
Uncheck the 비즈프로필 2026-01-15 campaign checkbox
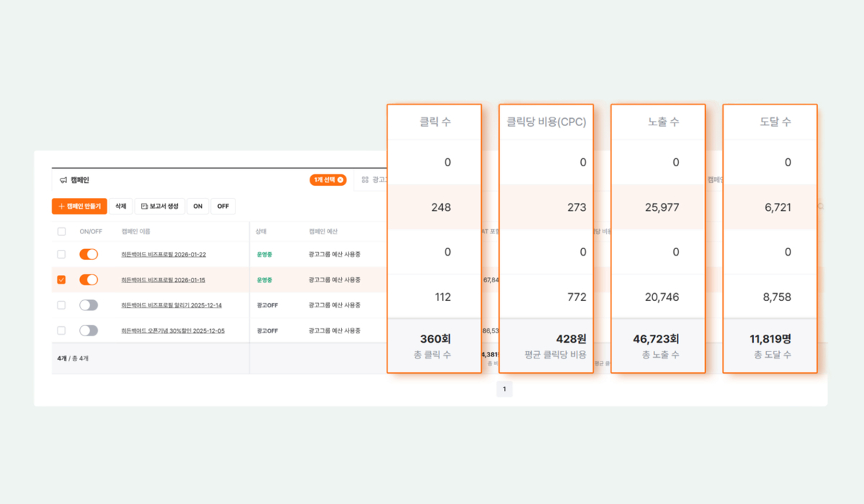[61, 279]
